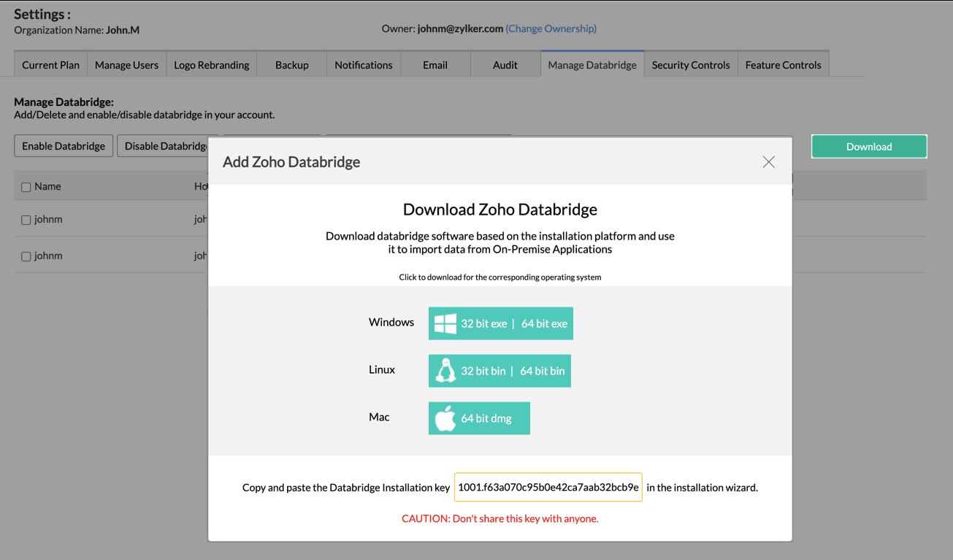The width and height of the screenshot is (953, 560).
Task: Click the Windows logo icon
Action: pyautogui.click(x=445, y=323)
